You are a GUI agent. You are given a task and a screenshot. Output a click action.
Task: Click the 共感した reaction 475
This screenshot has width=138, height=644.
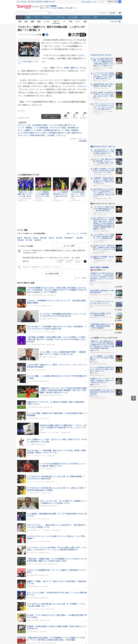(x=61, y=261)
